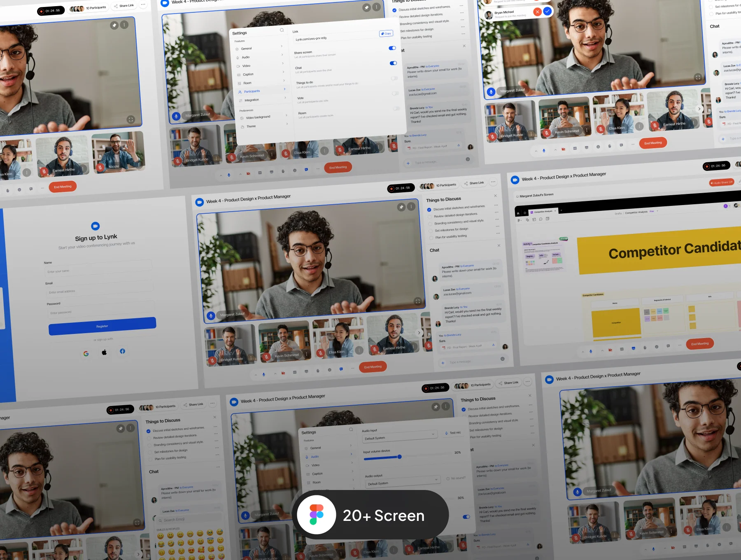Select Room in the Audio settings sidebar
This screenshot has height=560, width=741.
[x=330, y=482]
